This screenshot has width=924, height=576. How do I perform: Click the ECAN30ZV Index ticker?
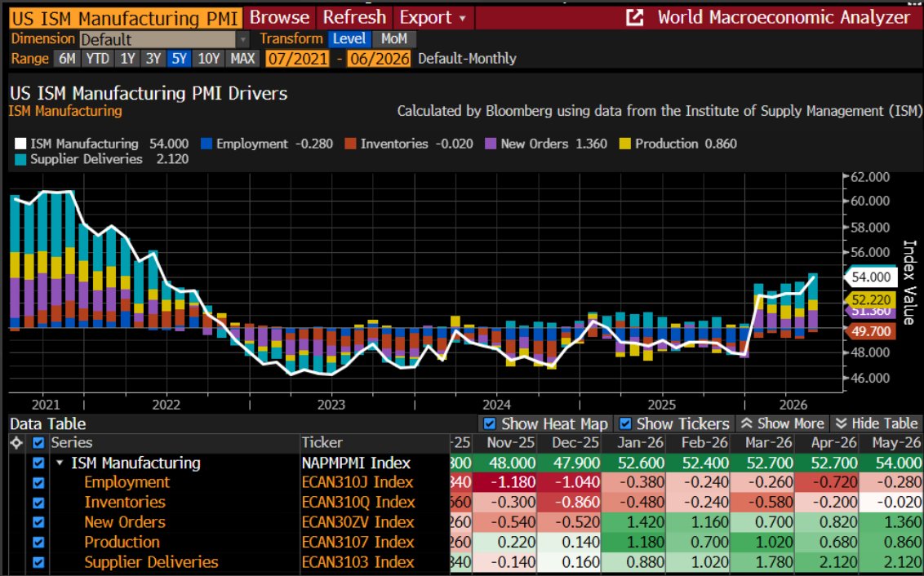[358, 522]
